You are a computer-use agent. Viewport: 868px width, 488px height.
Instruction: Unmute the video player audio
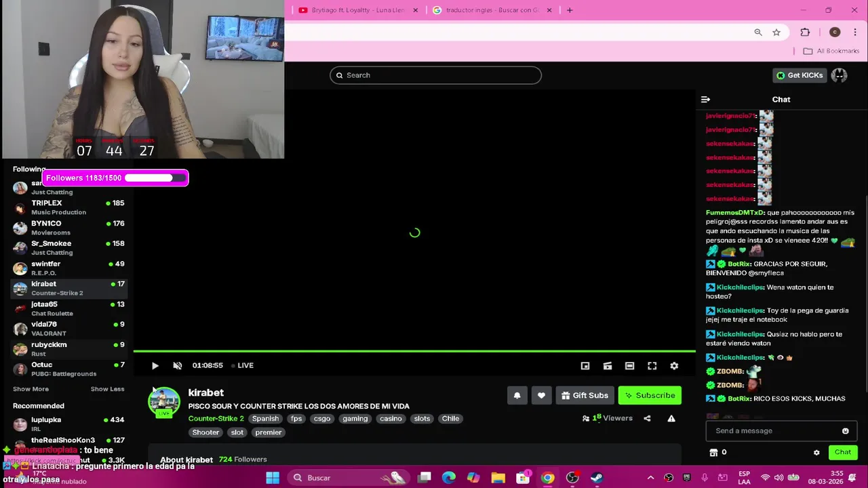coord(177,365)
